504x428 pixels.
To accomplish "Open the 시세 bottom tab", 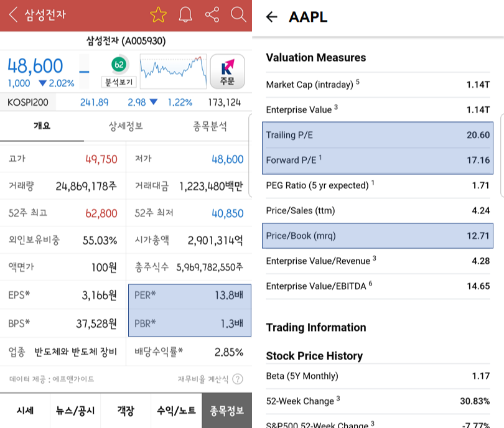I will (x=25, y=411).
